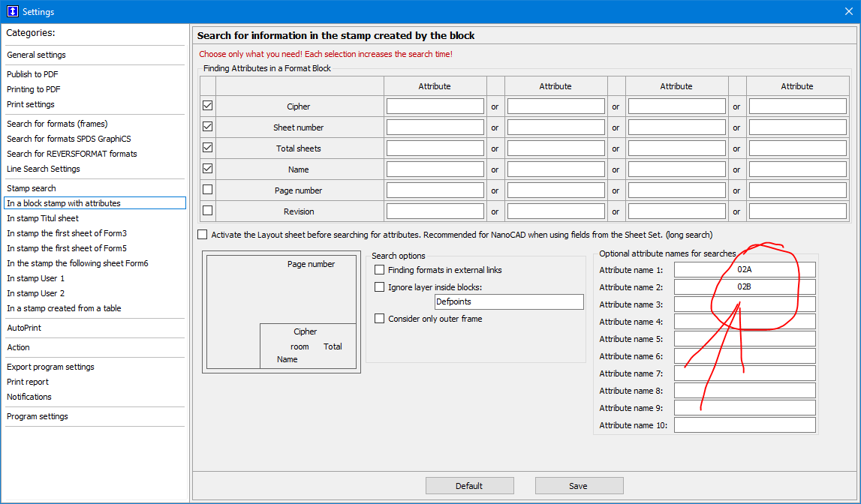
Task: Click second Attribute field in Total sheets row
Action: 555,148
